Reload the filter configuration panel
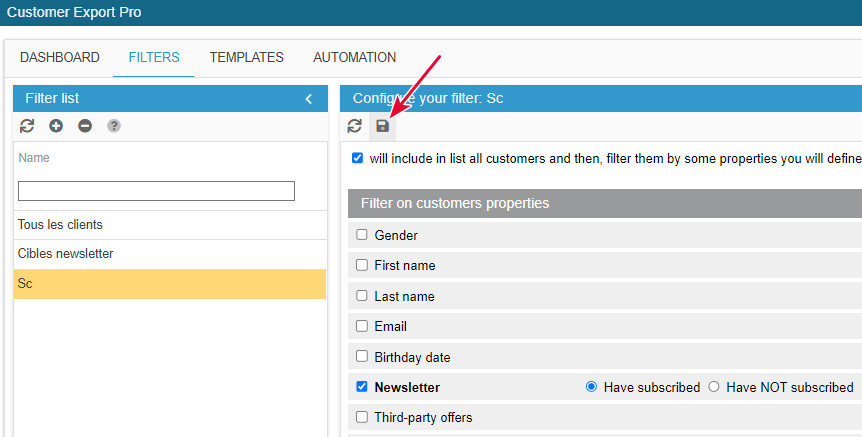Image resolution: width=862 pixels, height=437 pixels. point(354,126)
